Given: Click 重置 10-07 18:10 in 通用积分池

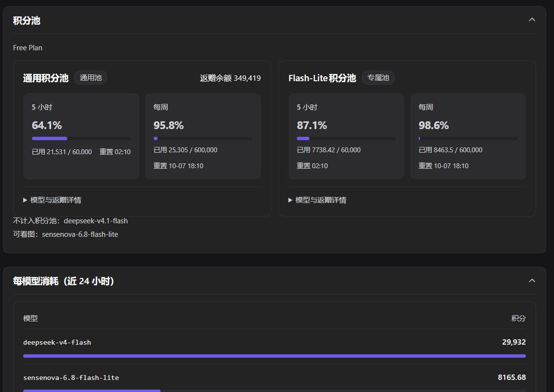Looking at the screenshot, I should point(178,166).
